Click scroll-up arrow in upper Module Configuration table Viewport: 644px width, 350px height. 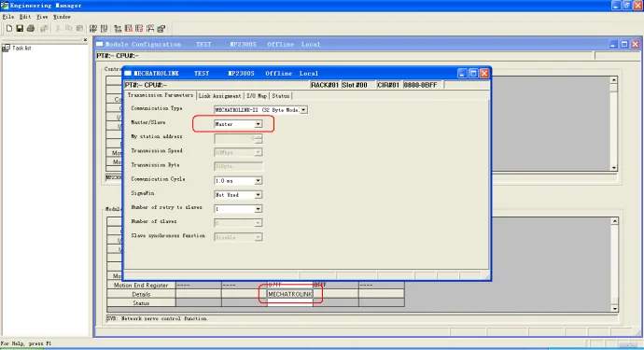[x=613, y=80]
